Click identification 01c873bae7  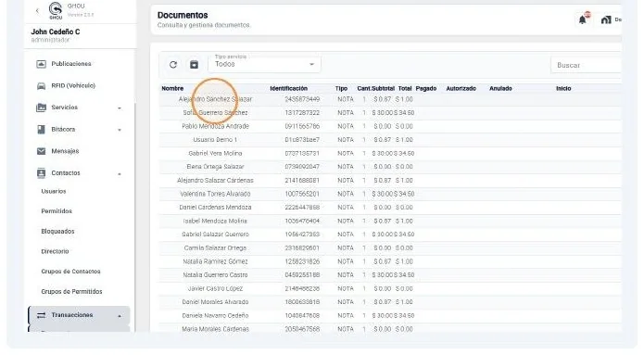pos(302,140)
